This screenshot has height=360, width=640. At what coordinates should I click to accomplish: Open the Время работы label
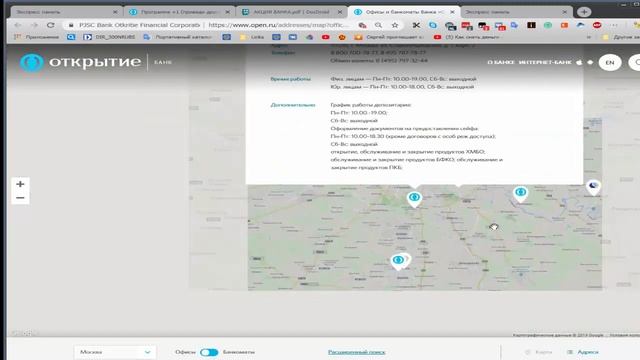pyautogui.click(x=290, y=79)
